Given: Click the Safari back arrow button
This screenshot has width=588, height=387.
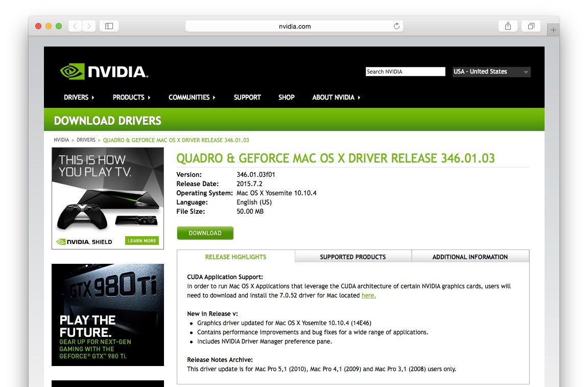Looking at the screenshot, I should pos(75,26).
